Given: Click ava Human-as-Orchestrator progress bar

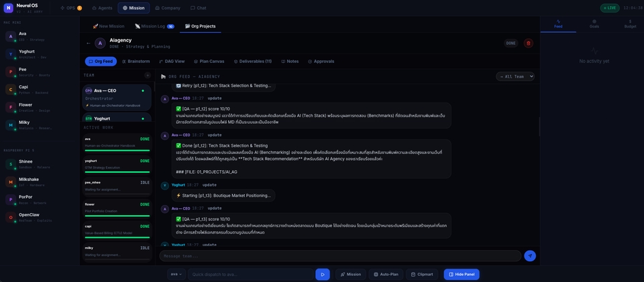Looking at the screenshot, I should point(117,151).
